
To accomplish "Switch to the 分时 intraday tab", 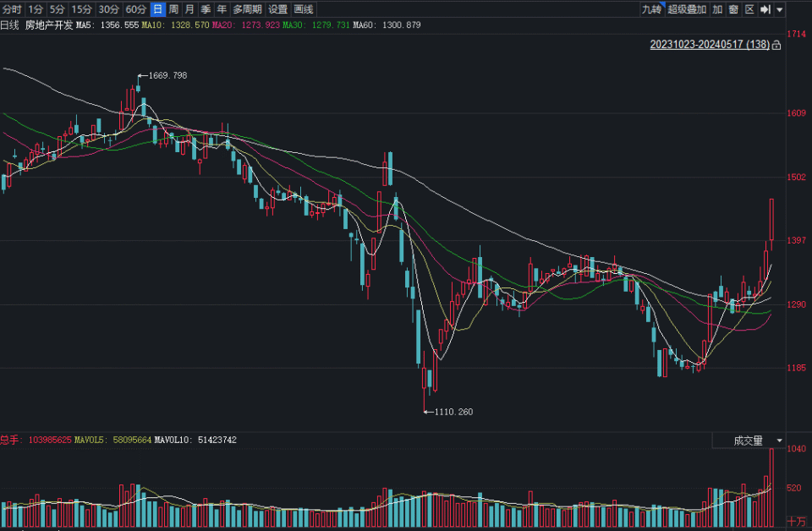I will pyautogui.click(x=13, y=9).
